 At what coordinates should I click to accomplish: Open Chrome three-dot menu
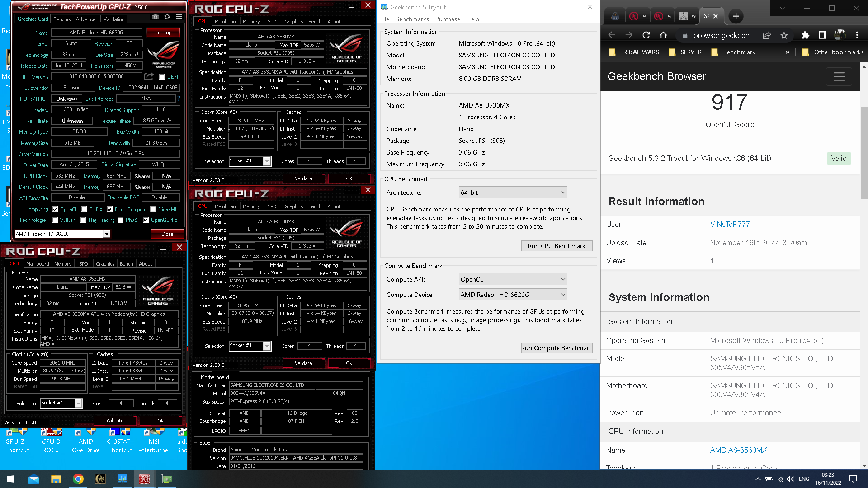(857, 35)
